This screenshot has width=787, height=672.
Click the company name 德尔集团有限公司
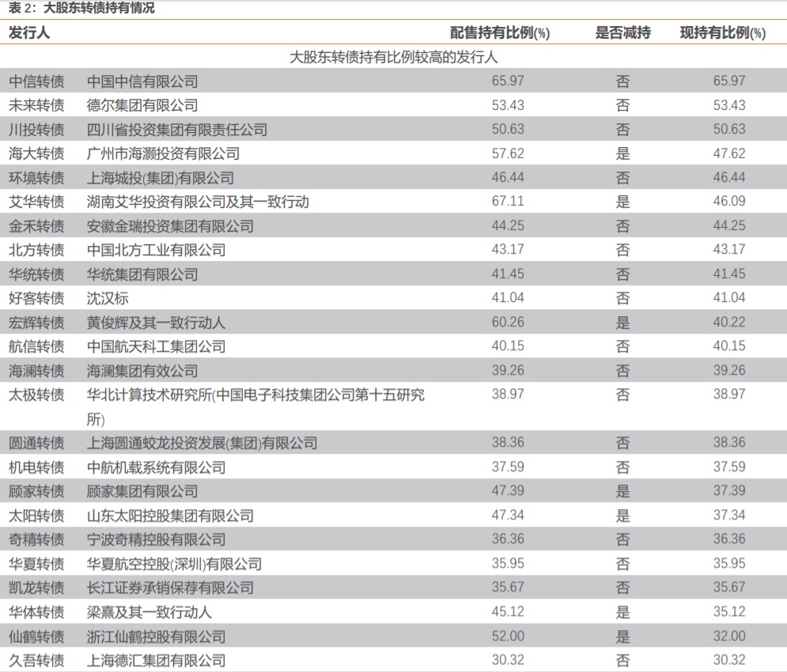pyautogui.click(x=142, y=105)
